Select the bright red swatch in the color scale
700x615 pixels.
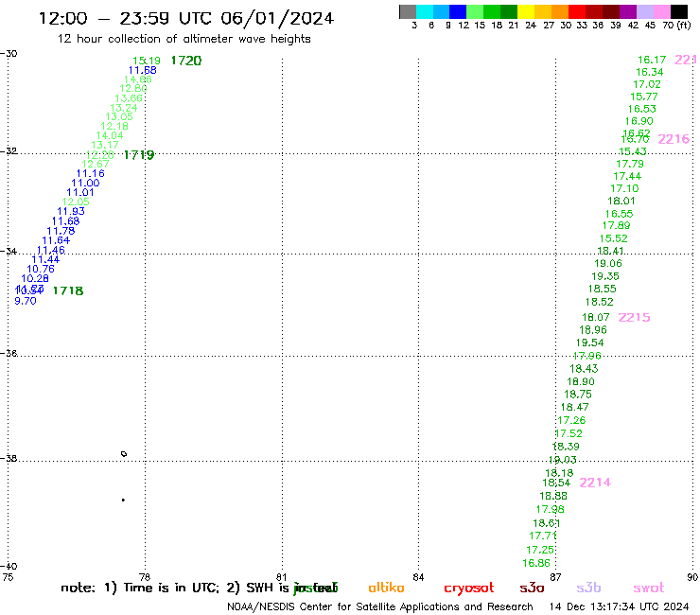click(x=577, y=11)
